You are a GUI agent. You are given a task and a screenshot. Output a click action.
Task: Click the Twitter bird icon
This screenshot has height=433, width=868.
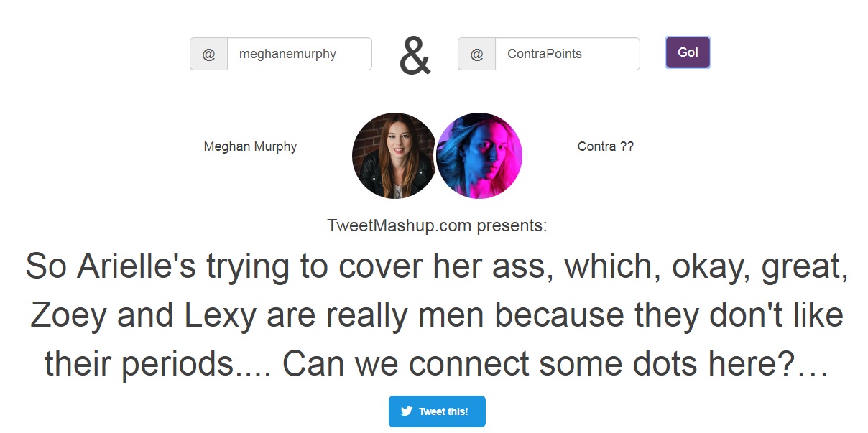pyautogui.click(x=407, y=411)
